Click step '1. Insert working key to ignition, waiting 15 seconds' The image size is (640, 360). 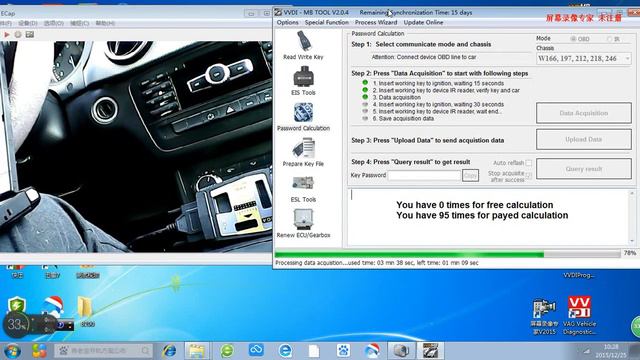[x=438, y=83]
